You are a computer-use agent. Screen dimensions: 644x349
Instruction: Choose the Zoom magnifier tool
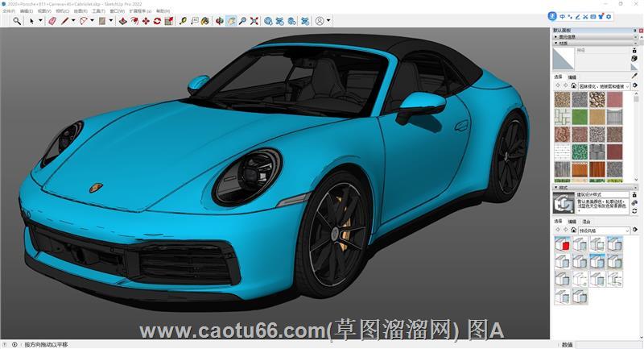click(x=243, y=21)
